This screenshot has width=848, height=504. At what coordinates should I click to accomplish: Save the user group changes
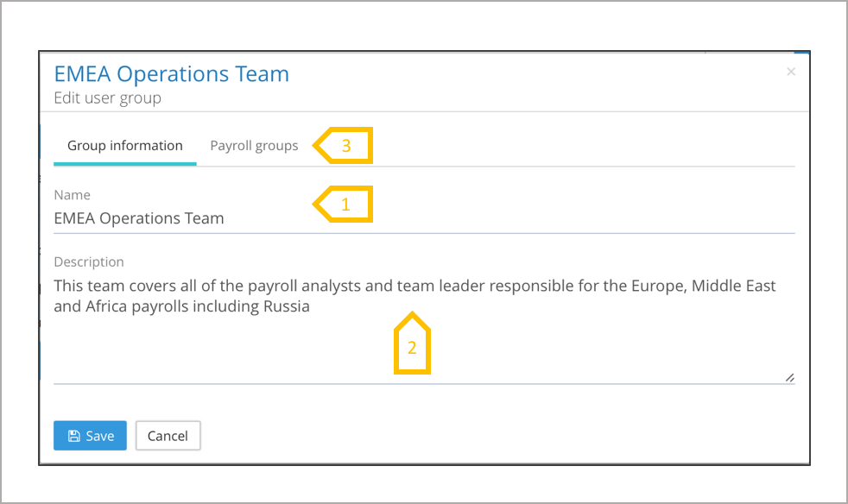click(90, 436)
